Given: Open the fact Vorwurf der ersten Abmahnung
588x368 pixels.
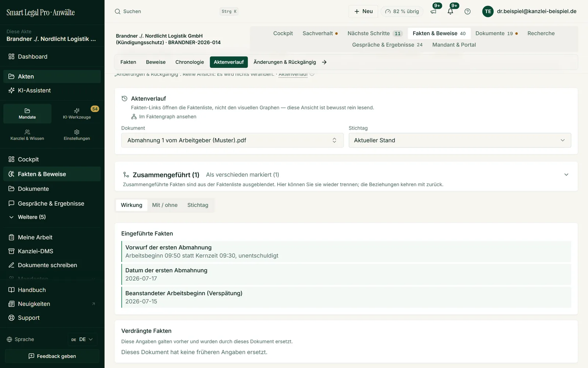Looking at the screenshot, I should [x=346, y=251].
